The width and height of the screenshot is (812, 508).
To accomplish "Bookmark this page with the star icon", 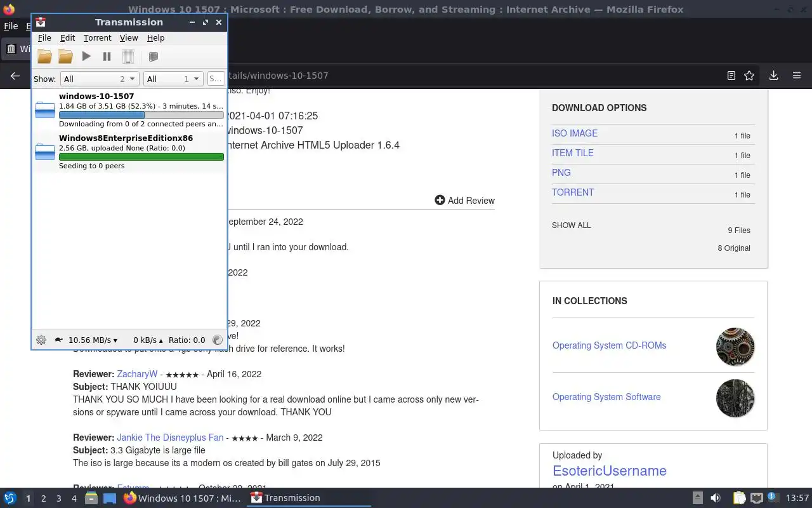I will tap(749, 76).
